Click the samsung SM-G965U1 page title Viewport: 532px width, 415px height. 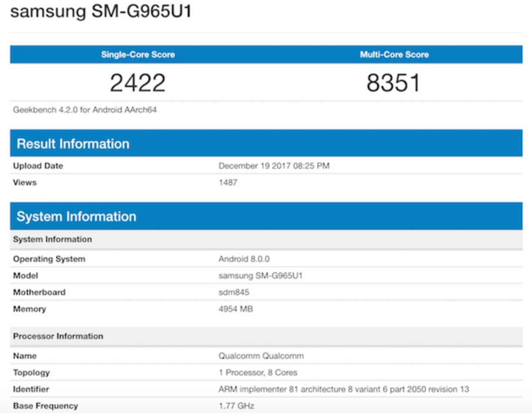coord(101,11)
